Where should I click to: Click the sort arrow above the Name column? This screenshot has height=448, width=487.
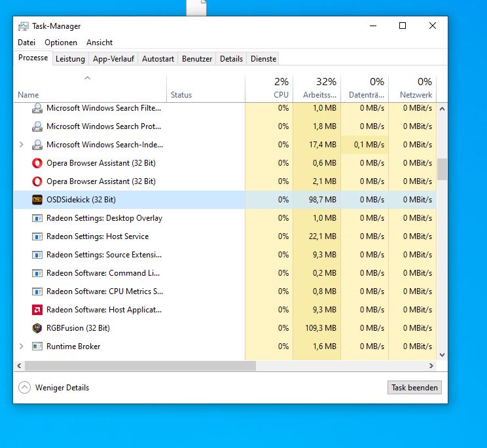[x=87, y=78]
